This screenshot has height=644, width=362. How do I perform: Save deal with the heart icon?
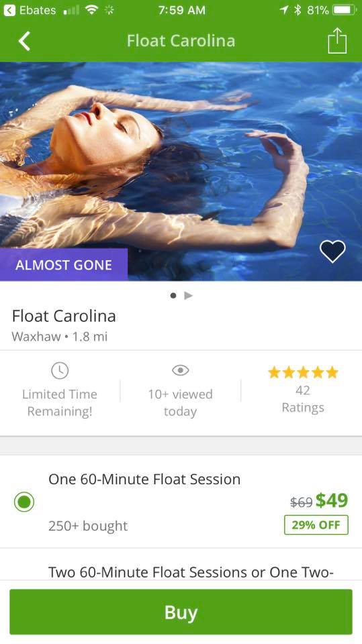[332, 251]
